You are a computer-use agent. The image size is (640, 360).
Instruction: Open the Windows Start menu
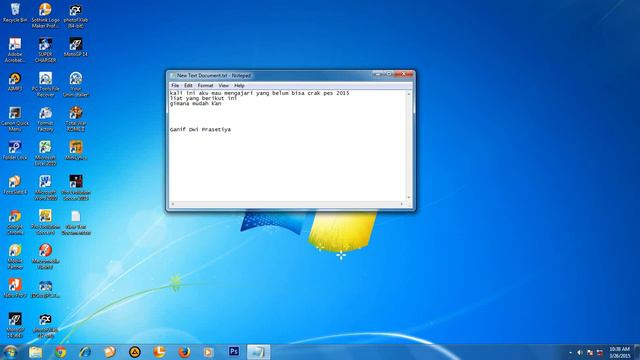pyautogui.click(x=10, y=352)
